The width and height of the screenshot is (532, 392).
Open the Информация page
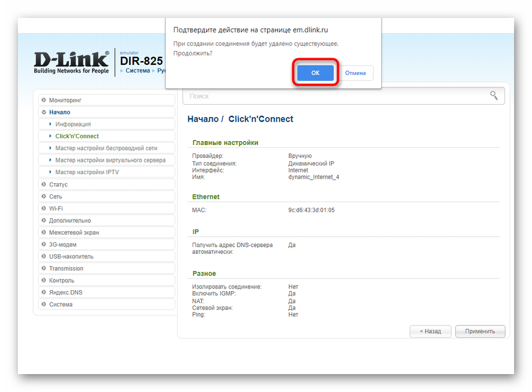73,124
